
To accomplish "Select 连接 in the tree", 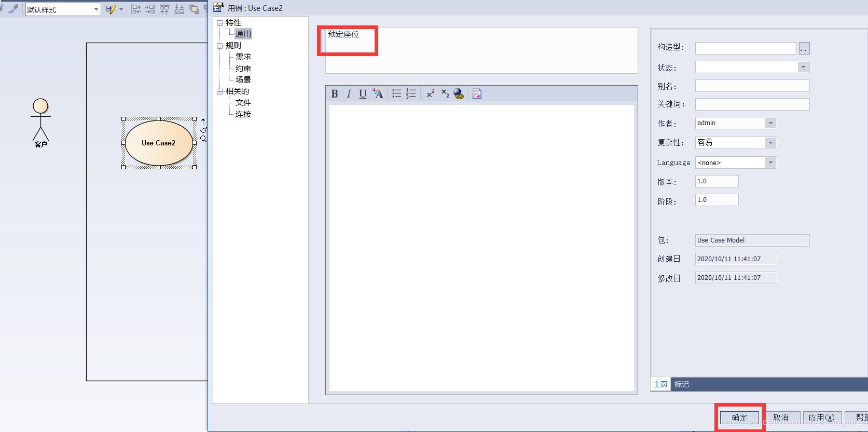I will click(243, 114).
